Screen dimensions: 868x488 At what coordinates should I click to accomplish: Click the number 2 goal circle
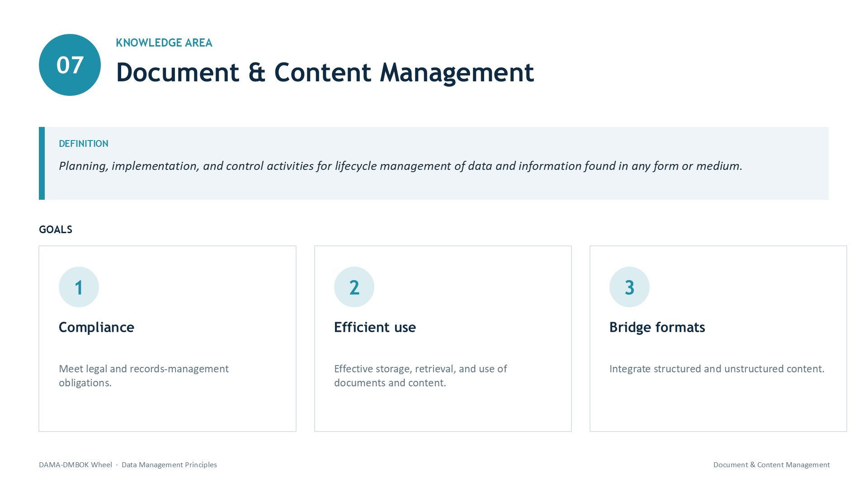354,287
